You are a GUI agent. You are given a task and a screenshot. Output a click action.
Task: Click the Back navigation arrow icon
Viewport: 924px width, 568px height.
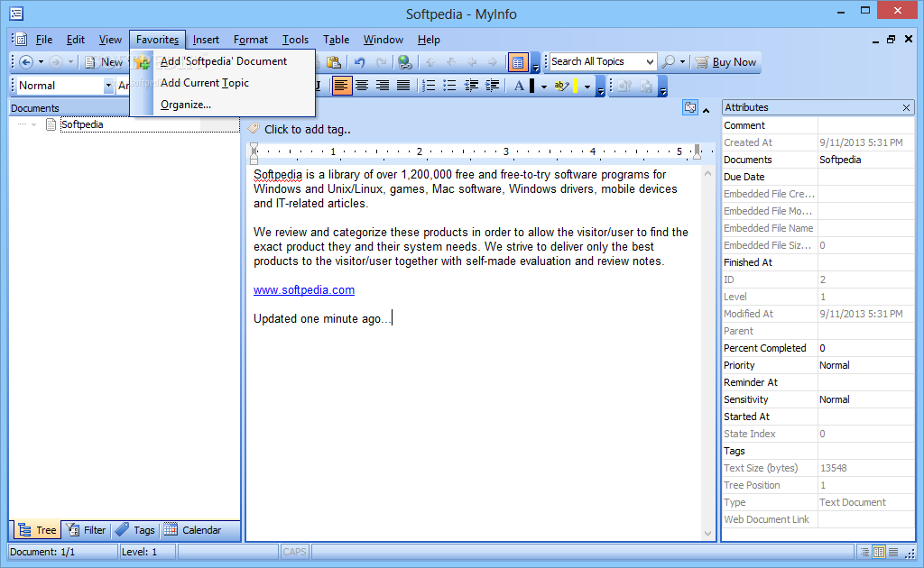(x=26, y=62)
